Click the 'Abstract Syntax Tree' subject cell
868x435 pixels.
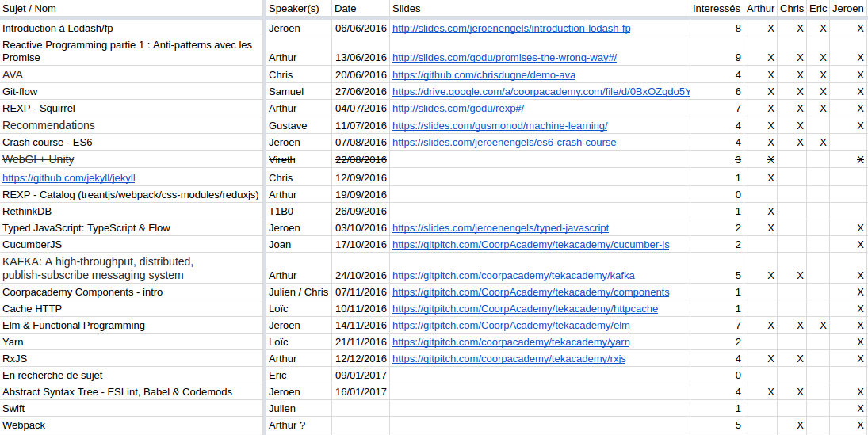132,392
